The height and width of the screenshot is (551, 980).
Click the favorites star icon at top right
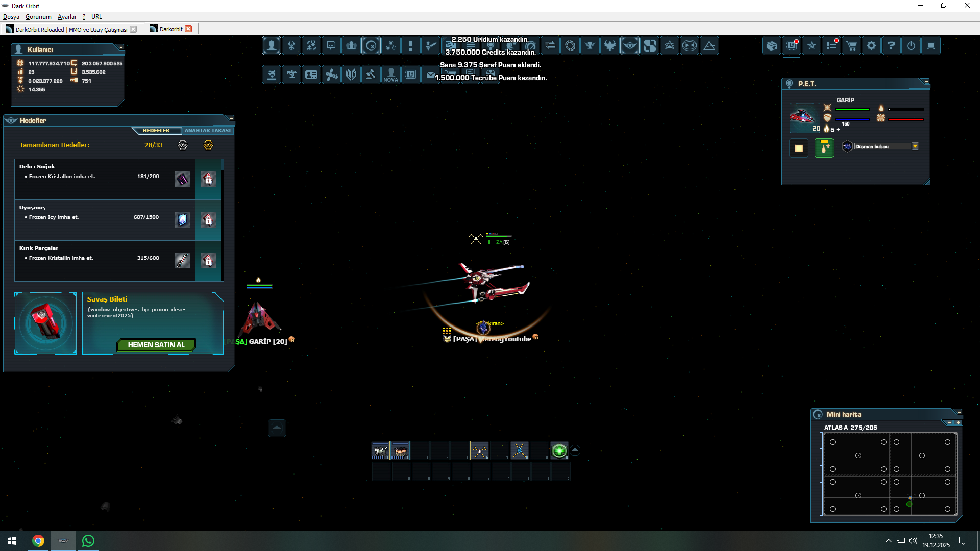(x=812, y=46)
